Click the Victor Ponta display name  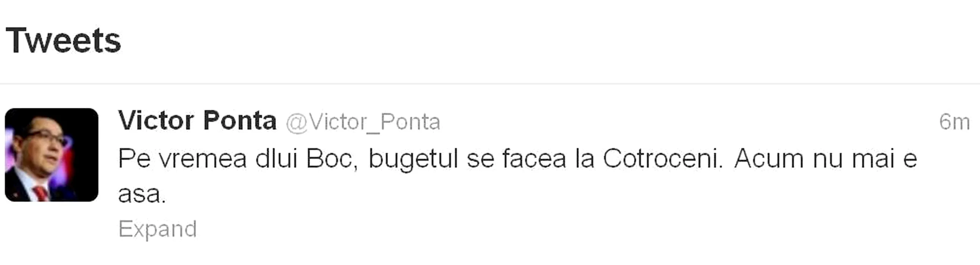197,121
